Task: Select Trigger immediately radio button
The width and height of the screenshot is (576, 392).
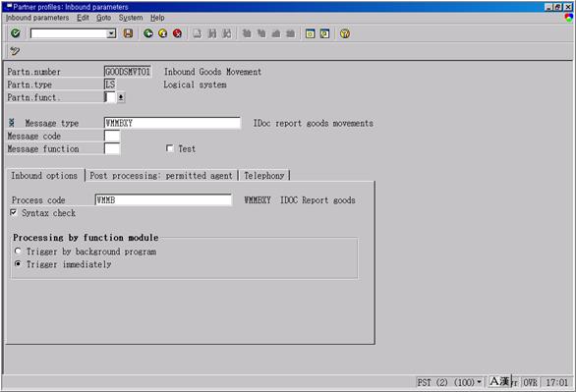Action: tap(18, 264)
